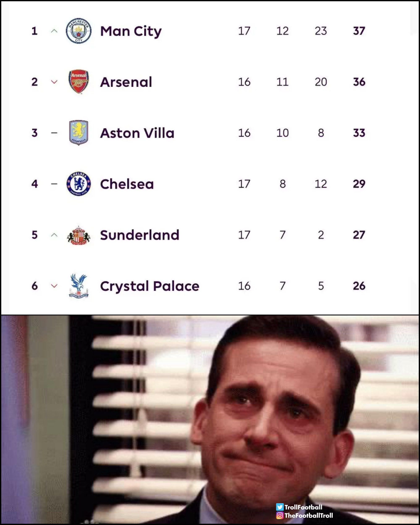Click the Sunderland club crest
This screenshot has width=420, height=525.
click(79, 235)
